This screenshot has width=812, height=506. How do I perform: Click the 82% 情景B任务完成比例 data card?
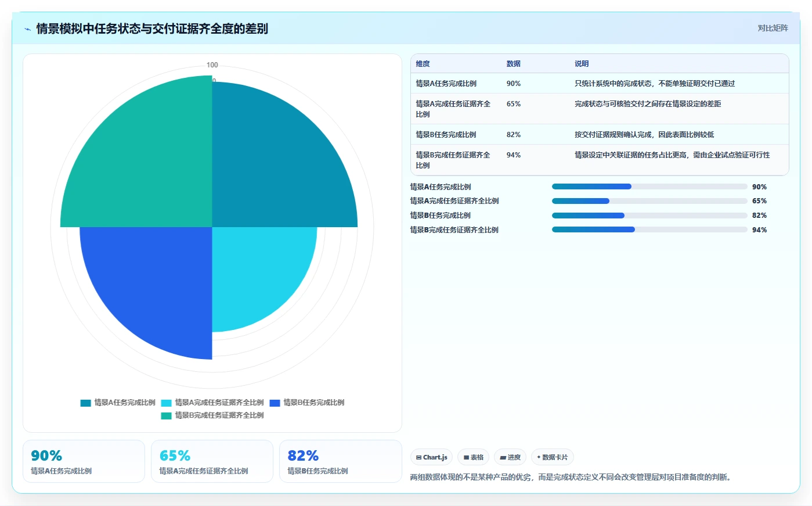coord(341,461)
